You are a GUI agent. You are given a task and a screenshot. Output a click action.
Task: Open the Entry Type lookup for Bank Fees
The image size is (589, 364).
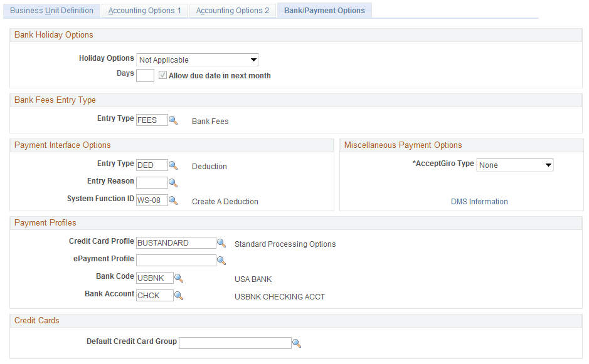tap(173, 121)
